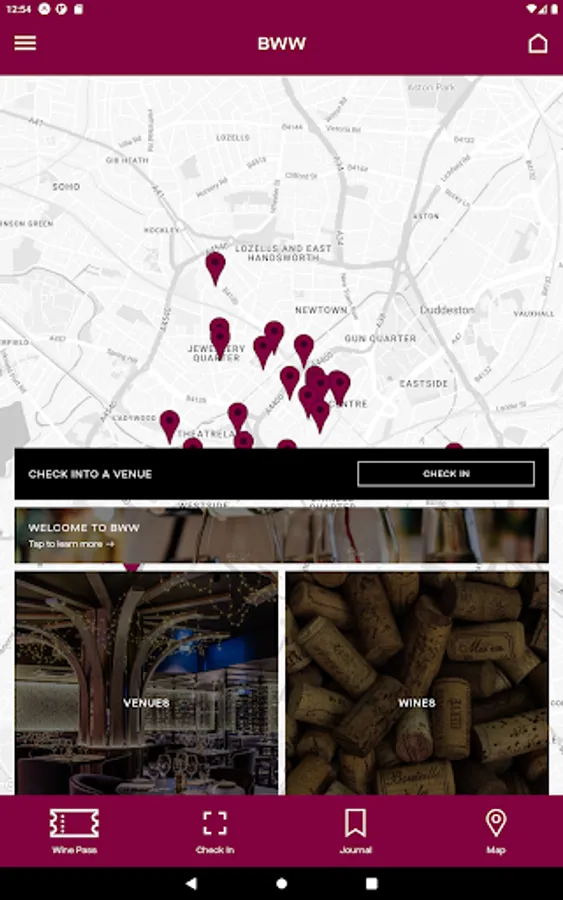The width and height of the screenshot is (563, 900).
Task: Open Android recent apps square button
Action: click(x=371, y=883)
